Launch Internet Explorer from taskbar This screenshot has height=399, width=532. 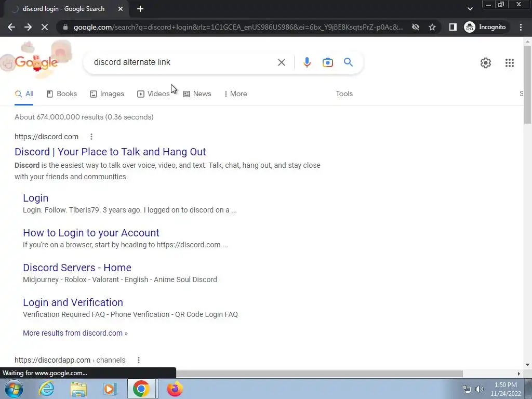[46, 389]
